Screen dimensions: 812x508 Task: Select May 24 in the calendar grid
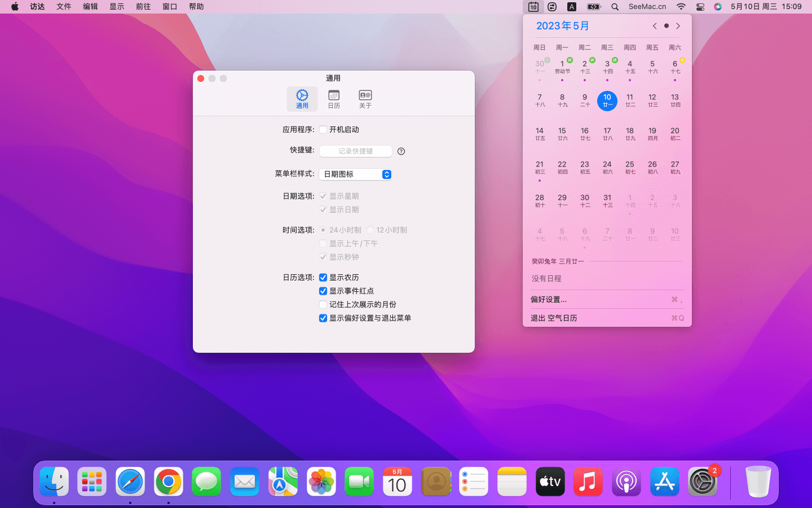coord(607,167)
